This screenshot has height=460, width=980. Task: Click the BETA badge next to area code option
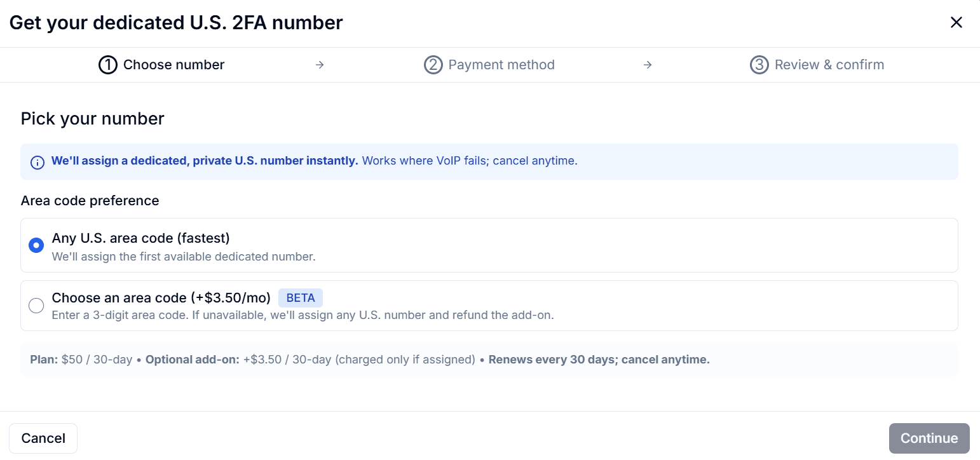click(301, 297)
